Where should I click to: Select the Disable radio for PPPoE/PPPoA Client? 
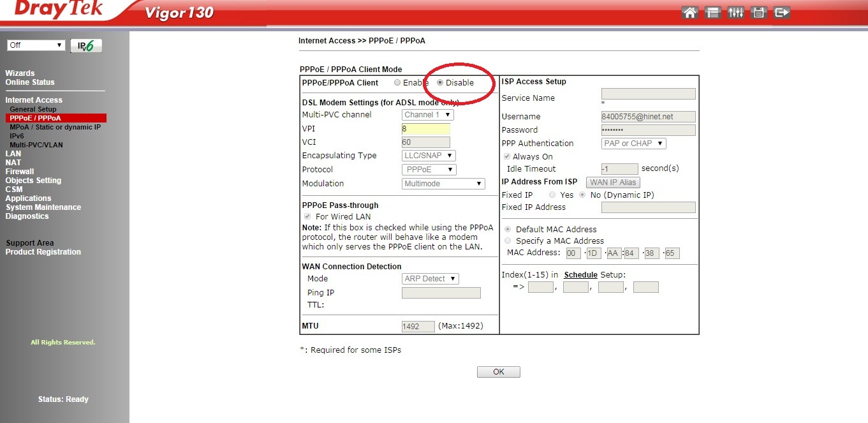click(440, 83)
